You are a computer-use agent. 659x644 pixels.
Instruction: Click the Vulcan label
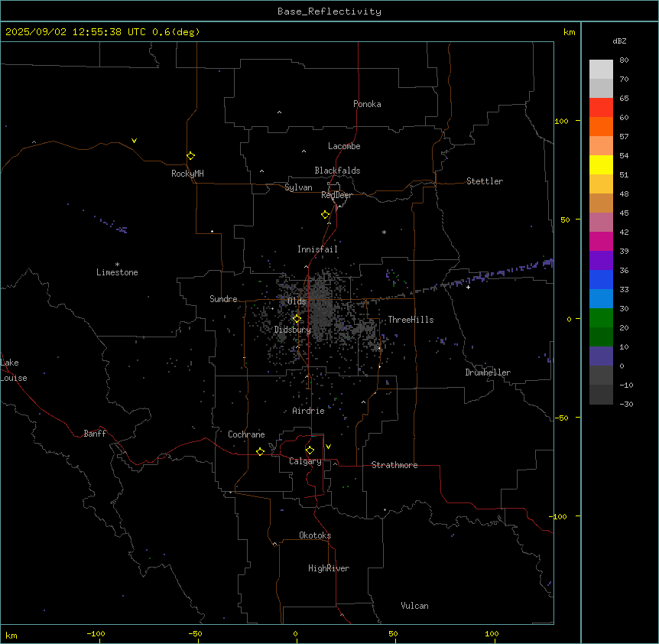[x=415, y=606]
